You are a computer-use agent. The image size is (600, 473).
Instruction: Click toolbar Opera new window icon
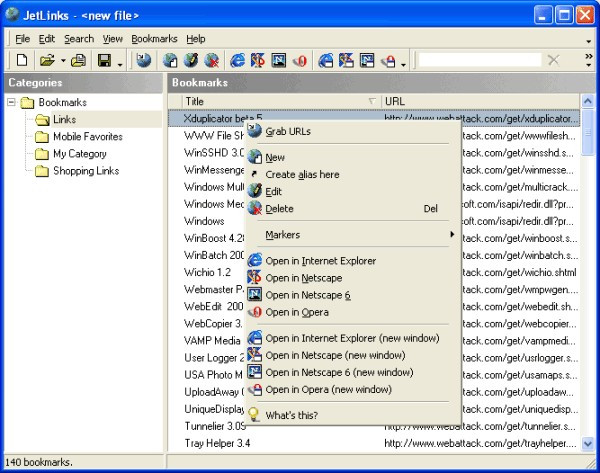[388, 60]
